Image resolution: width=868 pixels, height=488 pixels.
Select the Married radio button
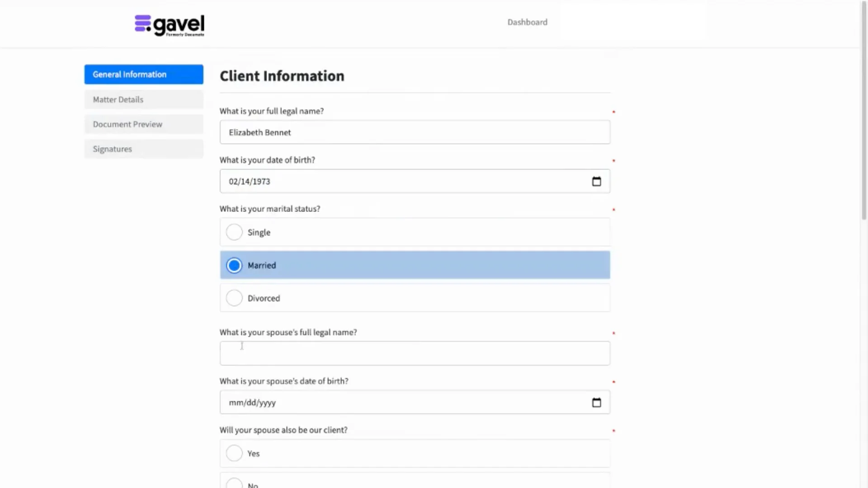click(234, 265)
